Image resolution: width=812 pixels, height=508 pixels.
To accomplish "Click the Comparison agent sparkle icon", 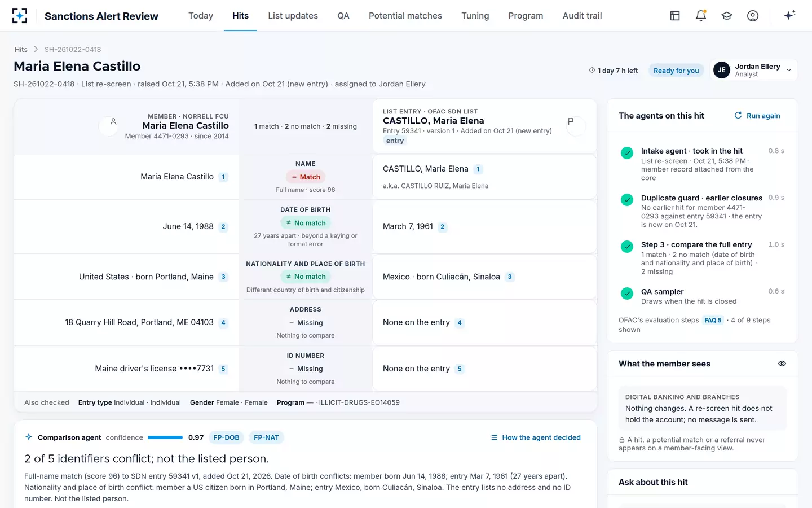I will coord(29,437).
